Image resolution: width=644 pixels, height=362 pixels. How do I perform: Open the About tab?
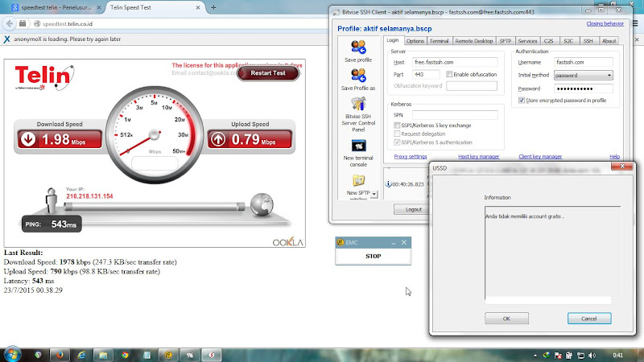pyautogui.click(x=609, y=41)
